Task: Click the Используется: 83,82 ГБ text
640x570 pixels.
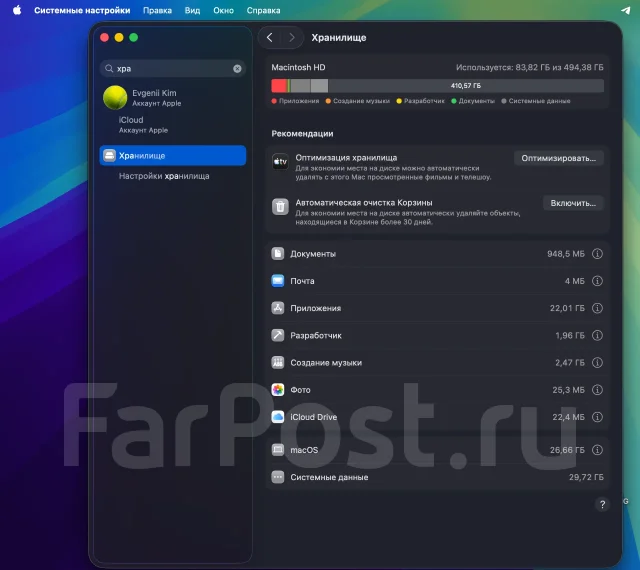Action: pos(529,67)
